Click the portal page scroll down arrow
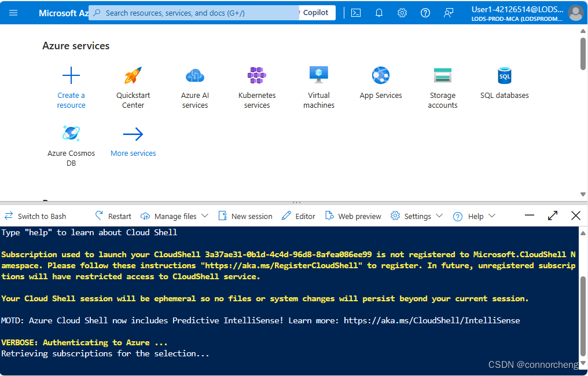Viewport: 588px width, 376px height. (583, 195)
